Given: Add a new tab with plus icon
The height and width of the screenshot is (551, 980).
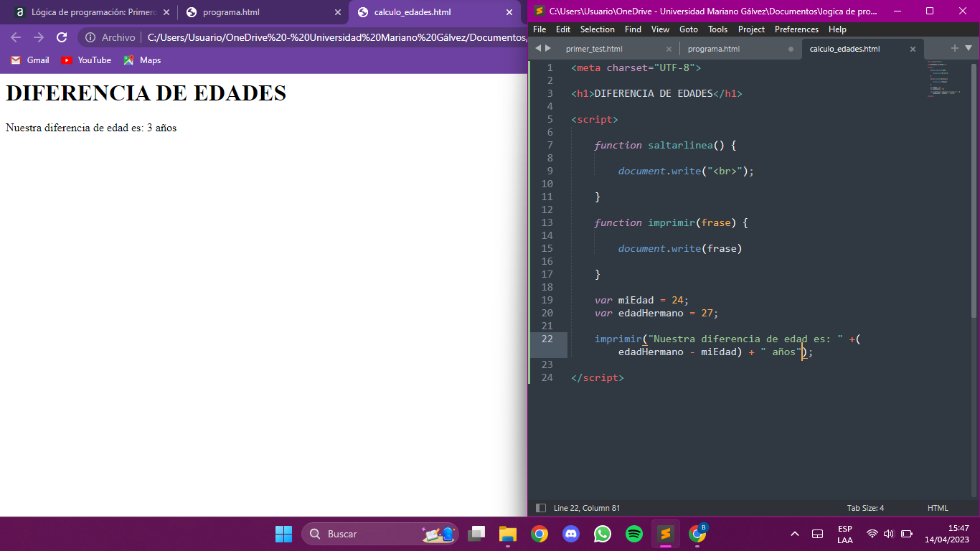Looking at the screenshot, I should coord(955,48).
